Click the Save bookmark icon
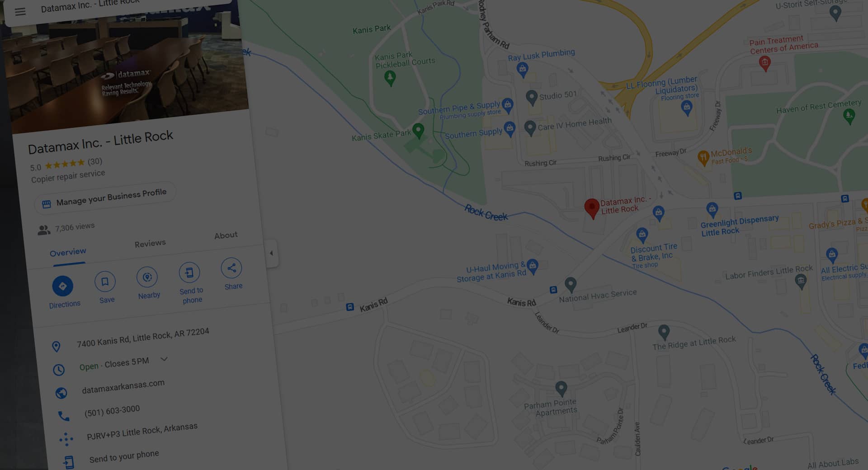 [105, 282]
